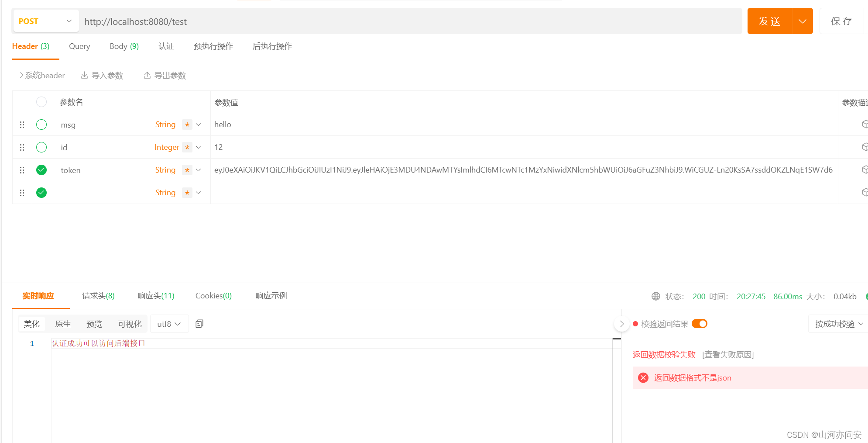Screen dimensions: 868x443
Task: Click the msg parameter name cell
Action: pos(103,125)
